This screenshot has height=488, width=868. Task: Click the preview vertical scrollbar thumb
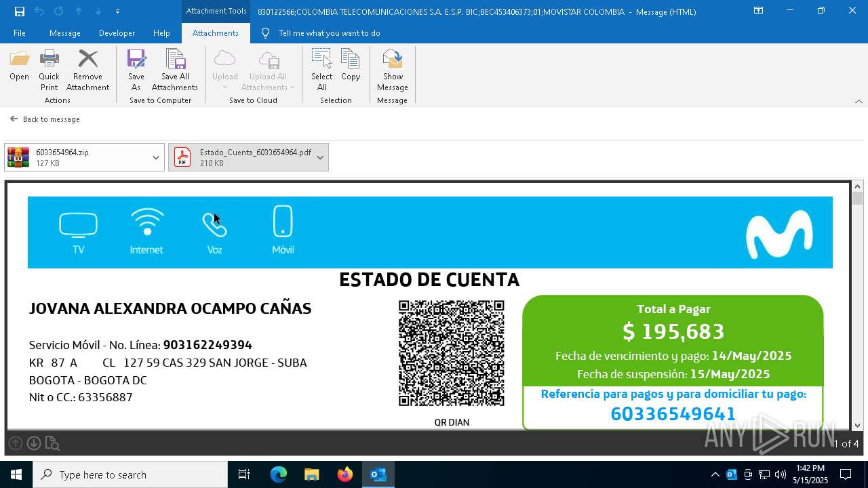[x=857, y=198]
